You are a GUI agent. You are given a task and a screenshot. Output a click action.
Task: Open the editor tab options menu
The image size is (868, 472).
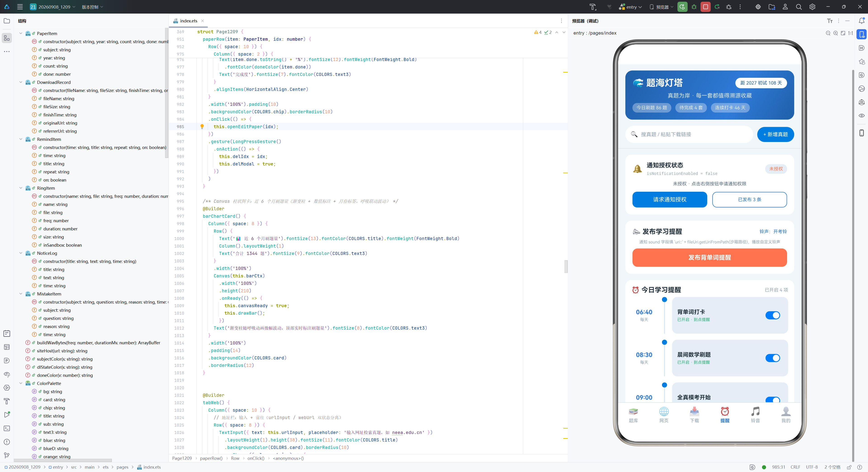561,21
